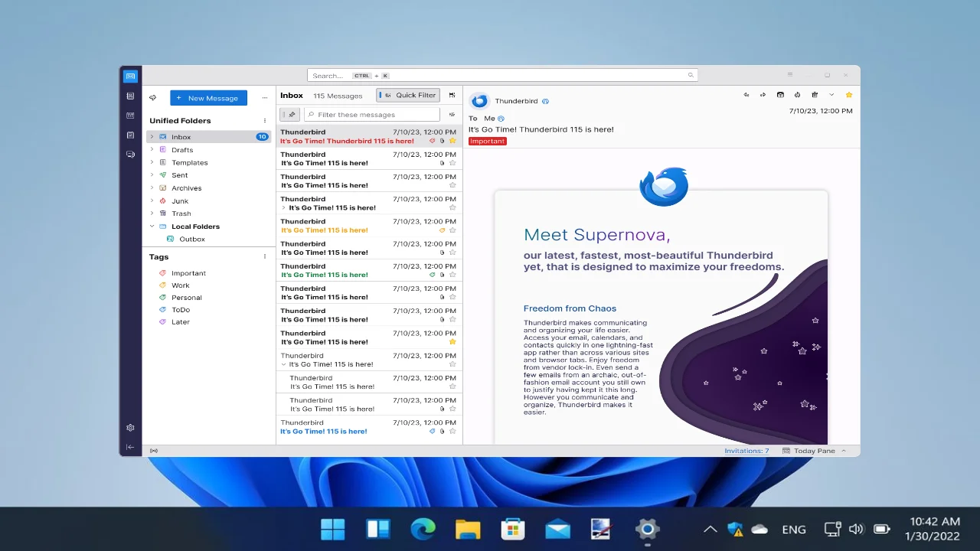Click the online status icon in status bar
The width and height of the screenshot is (980, 551).
pos(154,451)
